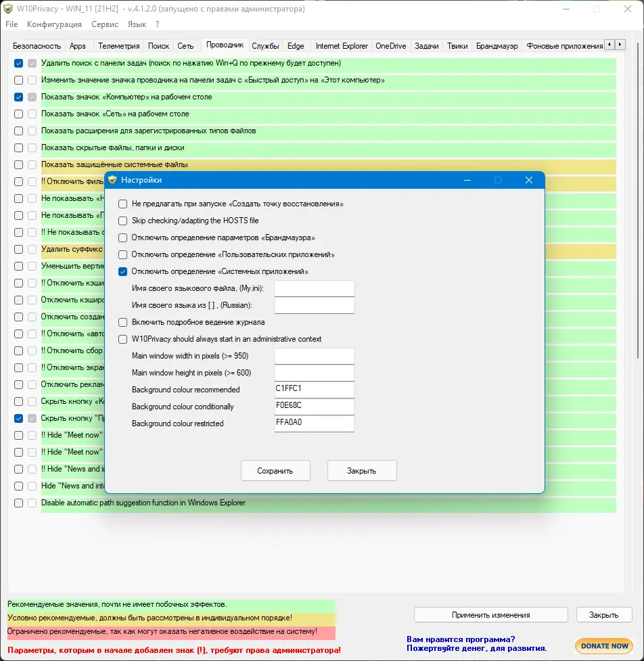Screen dimensions: 644x661
Task: Click Закрыть button in Настройки dialog
Action: pos(362,470)
